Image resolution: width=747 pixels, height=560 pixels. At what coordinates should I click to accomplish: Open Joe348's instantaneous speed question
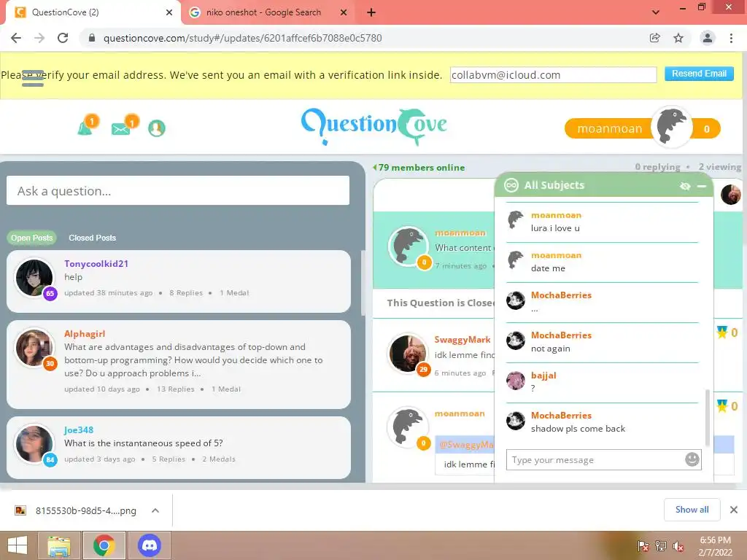[x=179, y=448]
